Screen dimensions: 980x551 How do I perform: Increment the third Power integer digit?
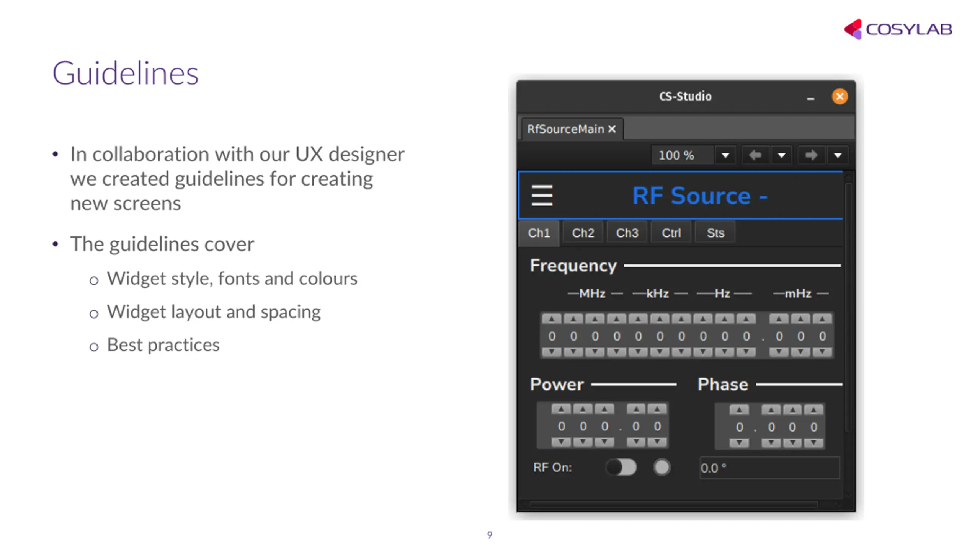pos(604,409)
